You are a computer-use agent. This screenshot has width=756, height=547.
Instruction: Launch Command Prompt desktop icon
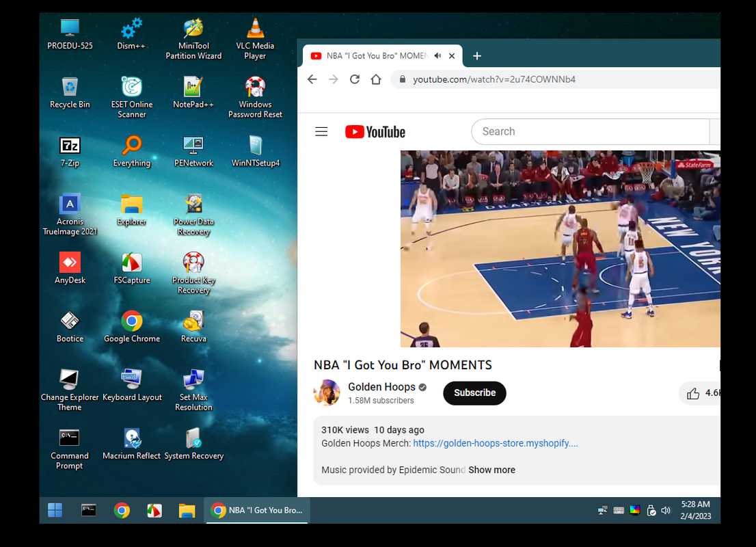point(70,449)
